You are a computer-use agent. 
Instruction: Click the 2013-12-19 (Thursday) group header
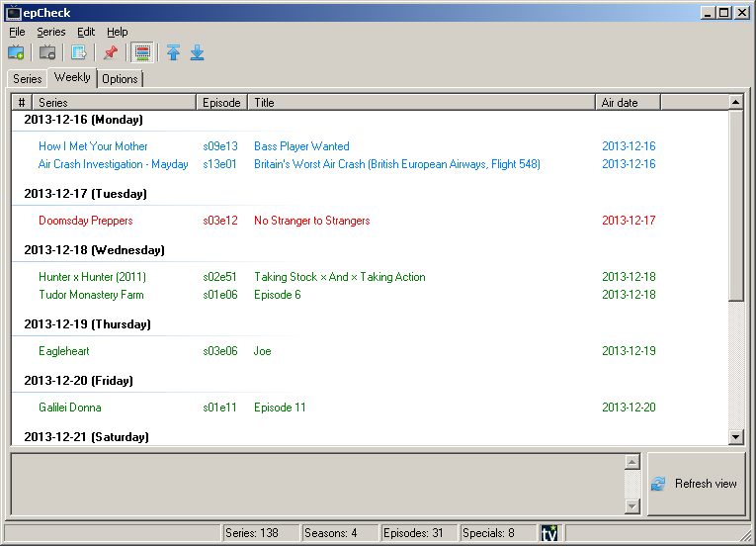(x=87, y=324)
